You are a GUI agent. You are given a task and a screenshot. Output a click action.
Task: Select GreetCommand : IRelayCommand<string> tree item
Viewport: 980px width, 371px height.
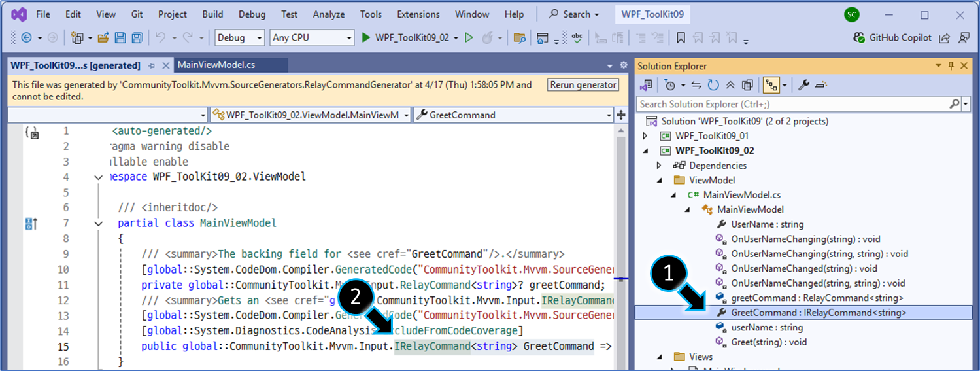click(803, 313)
